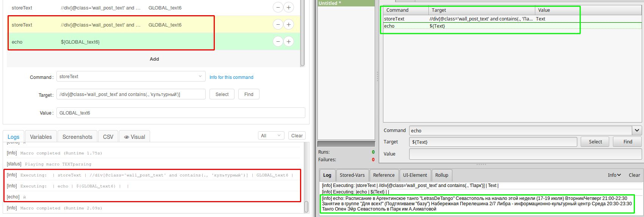The height and width of the screenshot is (217, 644).
Task: Click Find beside the ${Text} target field
Action: point(627,142)
